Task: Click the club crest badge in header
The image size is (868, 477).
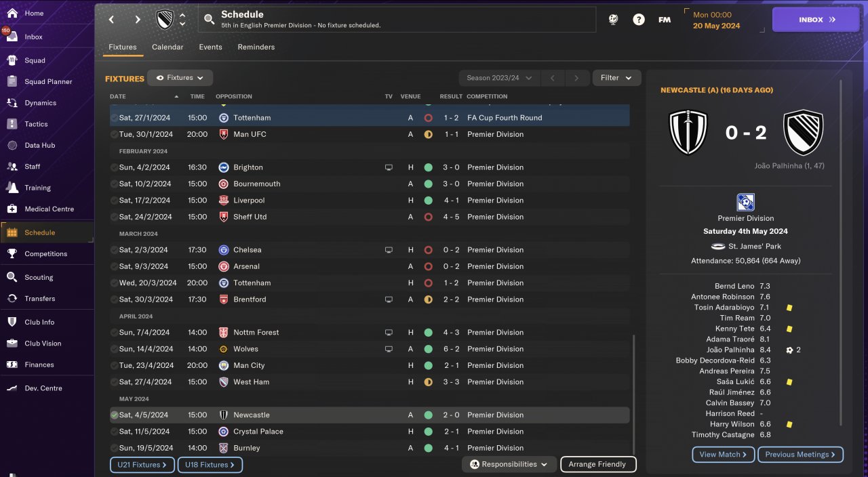Action: click(x=165, y=20)
